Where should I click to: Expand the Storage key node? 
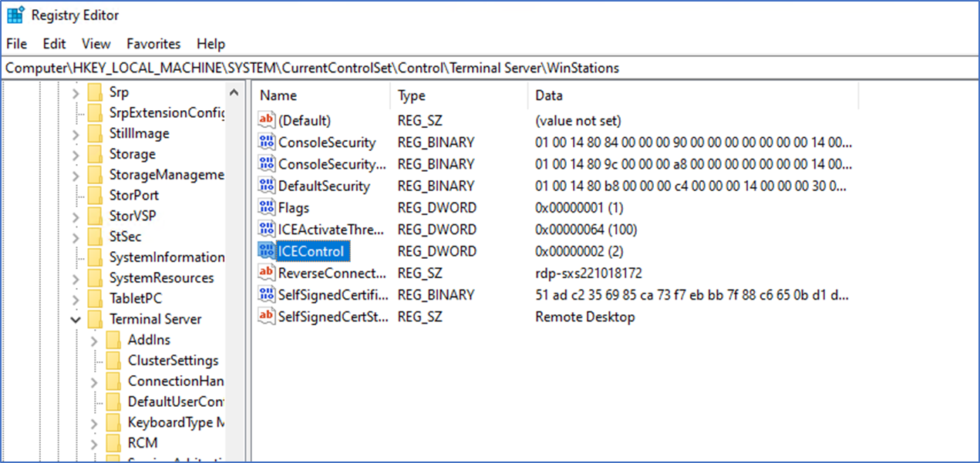(x=76, y=154)
